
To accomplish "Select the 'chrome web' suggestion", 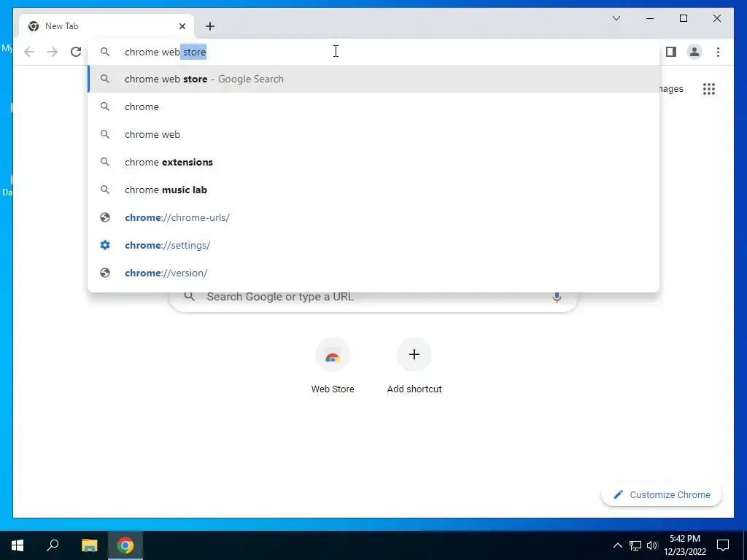I will 373,134.
